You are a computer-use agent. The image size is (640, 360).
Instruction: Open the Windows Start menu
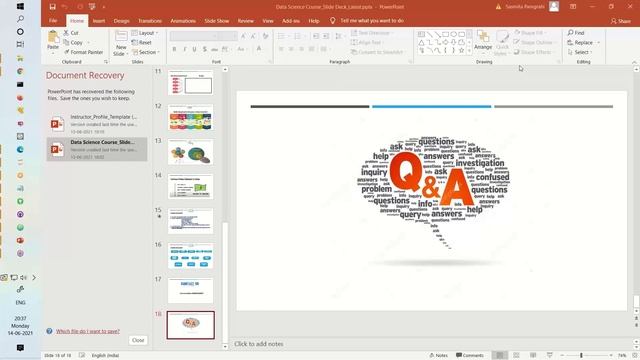click(x=20, y=7)
